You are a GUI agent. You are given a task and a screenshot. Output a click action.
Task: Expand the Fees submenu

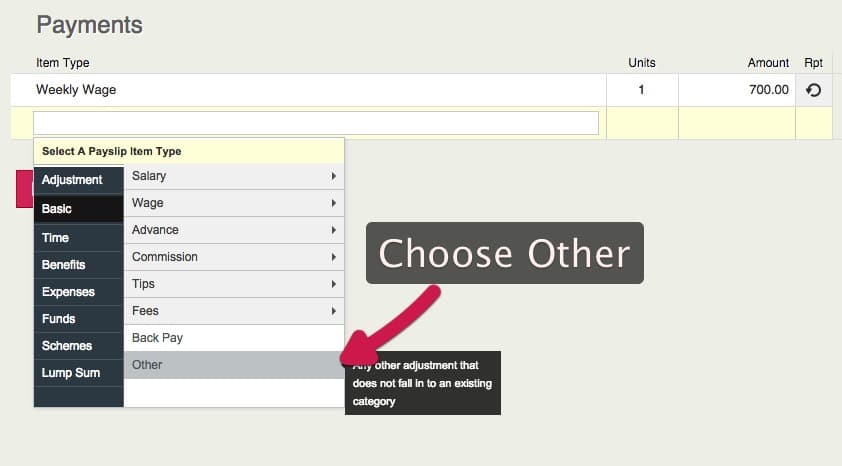233,311
